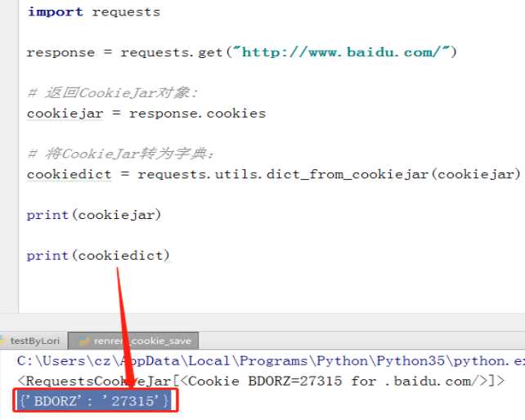This screenshot has width=525, height=420.
Task: Click the print(cookiedict) statement
Action: 97,256
